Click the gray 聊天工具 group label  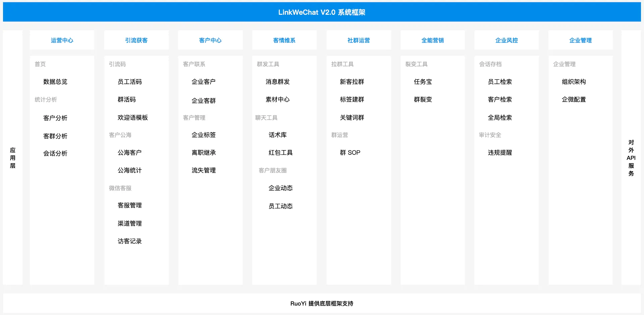coord(266,118)
